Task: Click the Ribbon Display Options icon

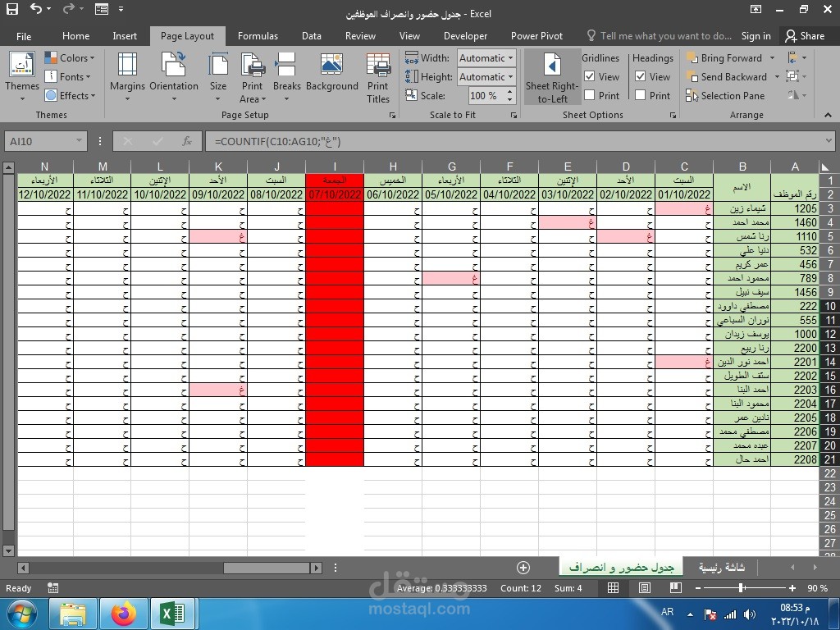Action: 756,9
